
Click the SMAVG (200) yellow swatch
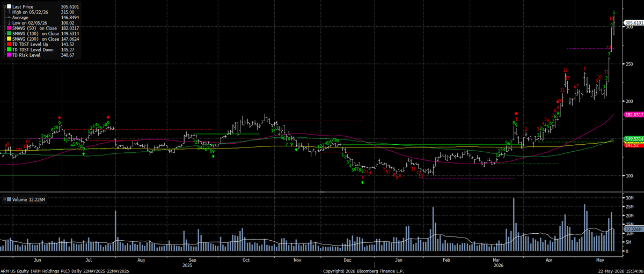9,39
